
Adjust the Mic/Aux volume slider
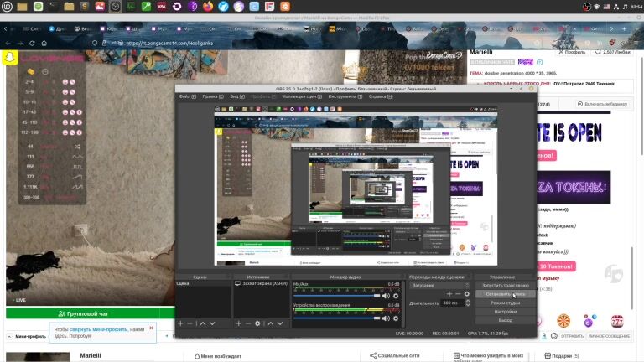(x=335, y=295)
